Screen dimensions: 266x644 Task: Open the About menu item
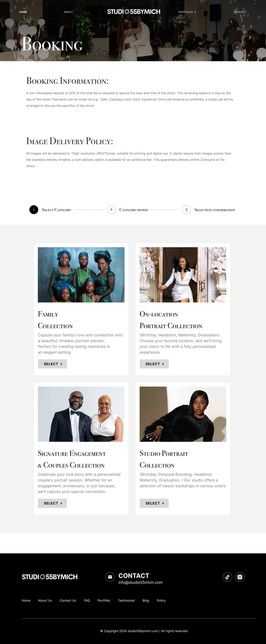click(x=68, y=12)
